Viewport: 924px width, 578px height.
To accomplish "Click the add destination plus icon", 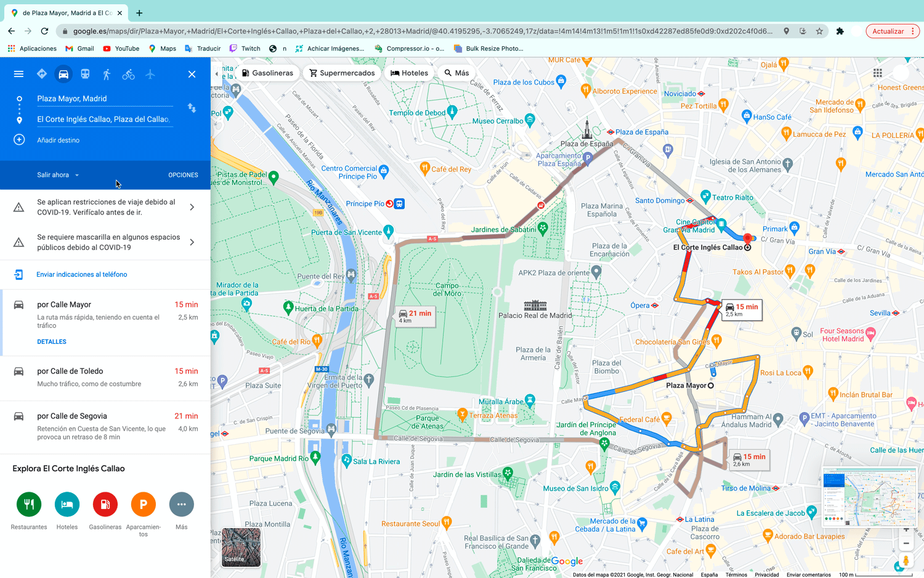I will (19, 140).
